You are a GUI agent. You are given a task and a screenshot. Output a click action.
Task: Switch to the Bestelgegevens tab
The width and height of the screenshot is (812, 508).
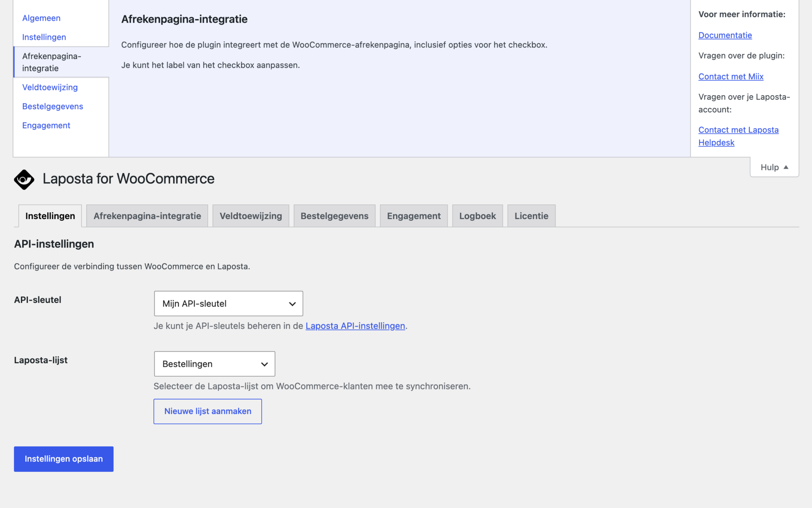pos(334,216)
